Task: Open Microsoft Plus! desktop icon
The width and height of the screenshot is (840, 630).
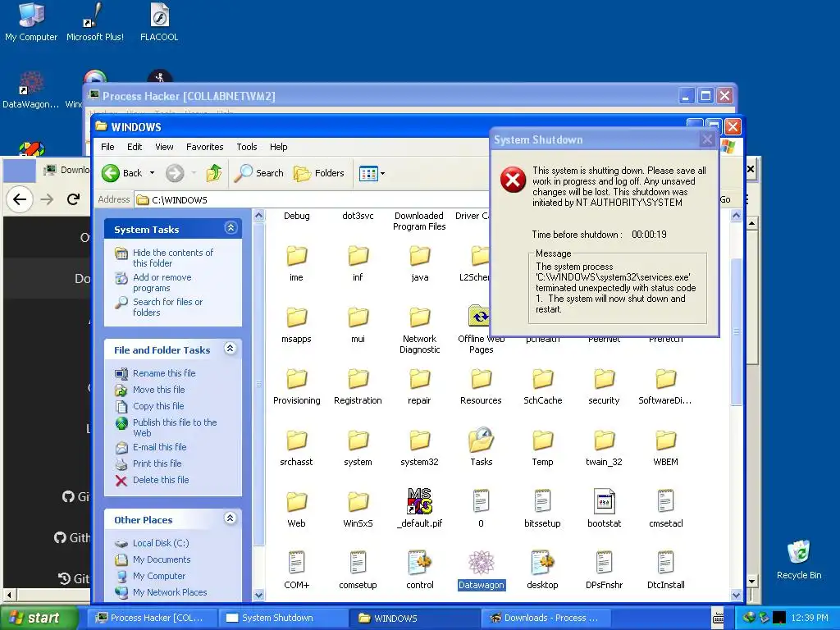Action: [95, 21]
